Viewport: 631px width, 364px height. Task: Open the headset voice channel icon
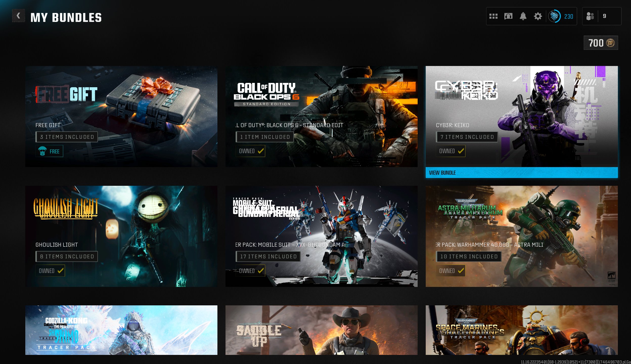click(x=508, y=16)
